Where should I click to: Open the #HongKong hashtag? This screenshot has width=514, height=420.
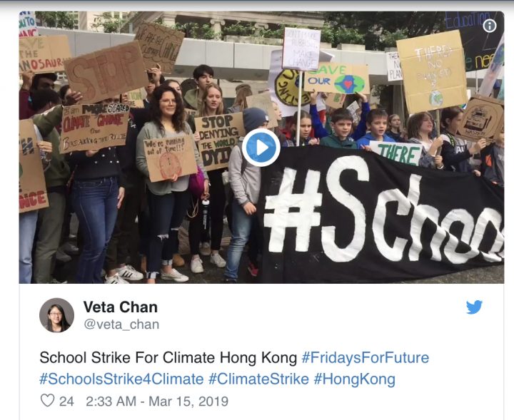(354, 379)
